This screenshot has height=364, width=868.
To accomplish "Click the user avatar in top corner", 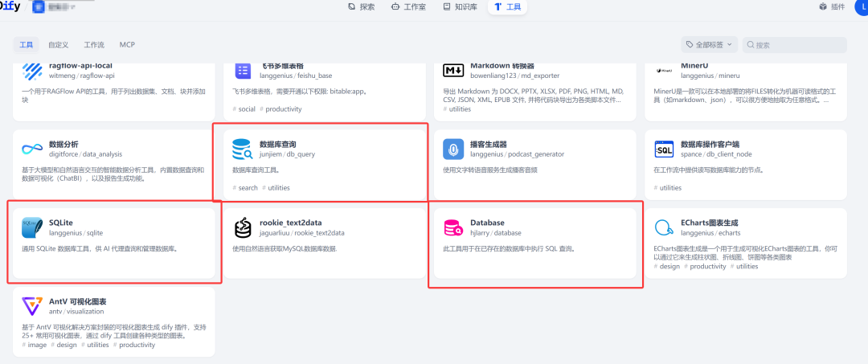I will click(x=863, y=7).
